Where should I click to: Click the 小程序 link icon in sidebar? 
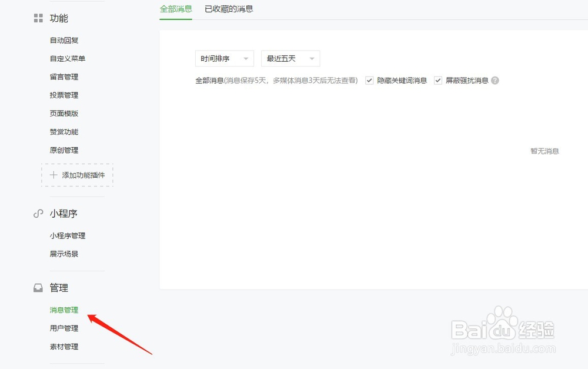pos(38,214)
